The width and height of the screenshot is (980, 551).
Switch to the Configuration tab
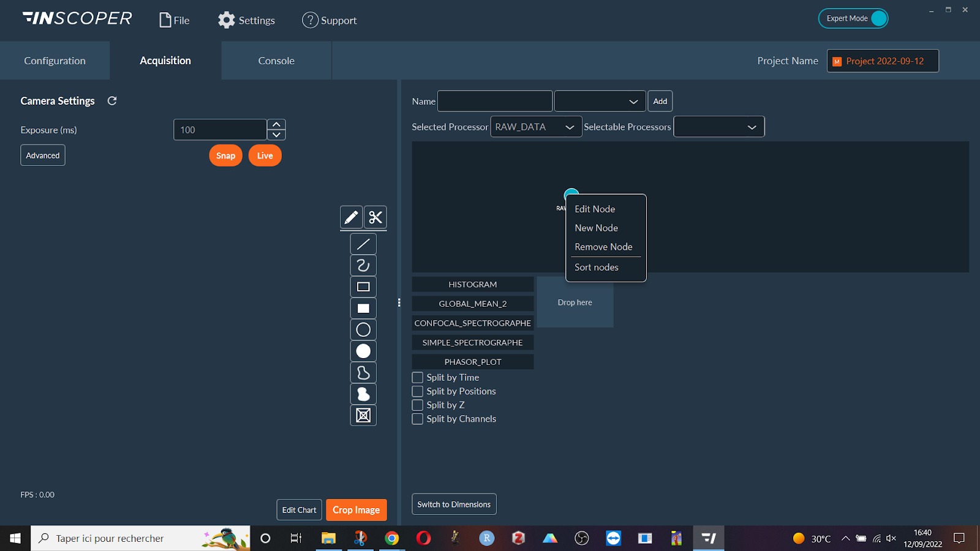point(55,61)
